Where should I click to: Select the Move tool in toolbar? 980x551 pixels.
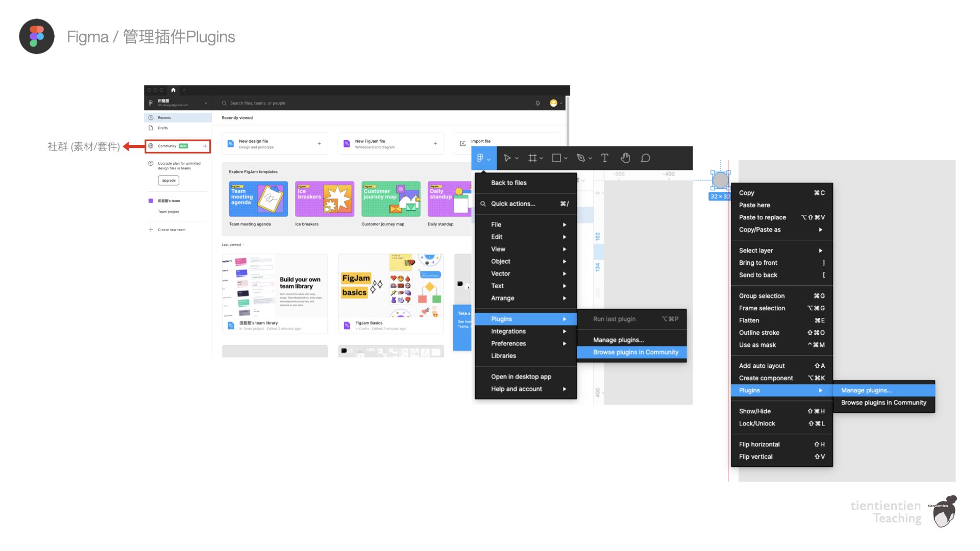[507, 158]
